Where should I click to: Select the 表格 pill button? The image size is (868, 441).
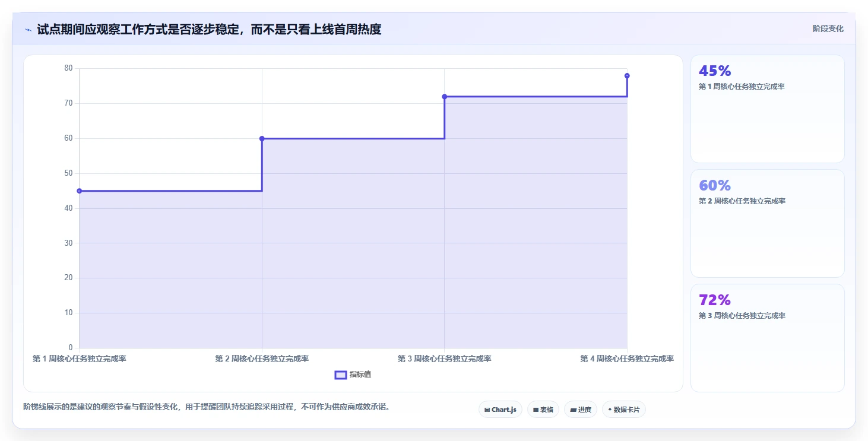[543, 410]
